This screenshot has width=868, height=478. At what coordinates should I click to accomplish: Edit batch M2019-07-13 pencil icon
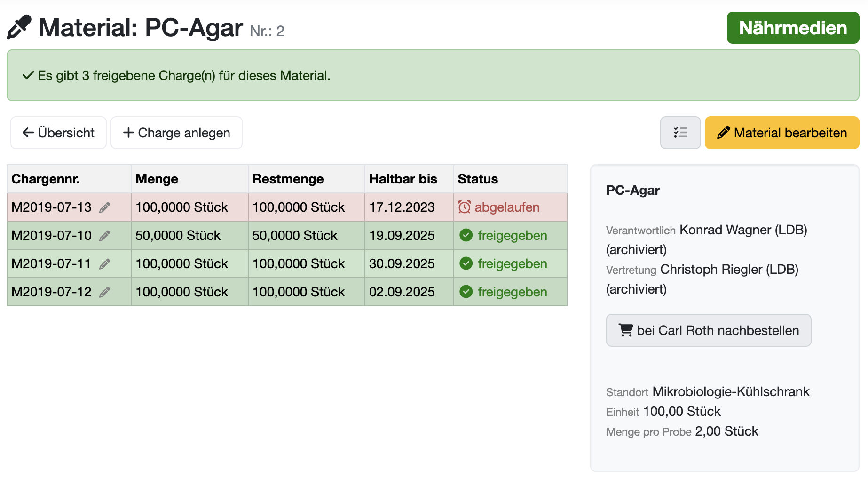(105, 207)
